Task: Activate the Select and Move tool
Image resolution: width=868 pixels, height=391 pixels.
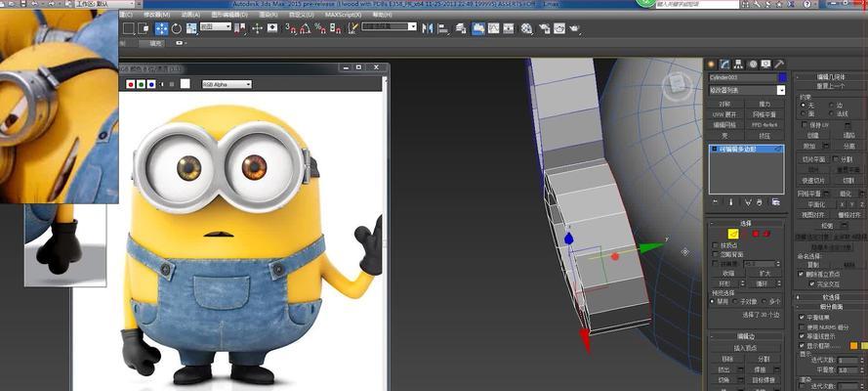Action: (x=161, y=28)
